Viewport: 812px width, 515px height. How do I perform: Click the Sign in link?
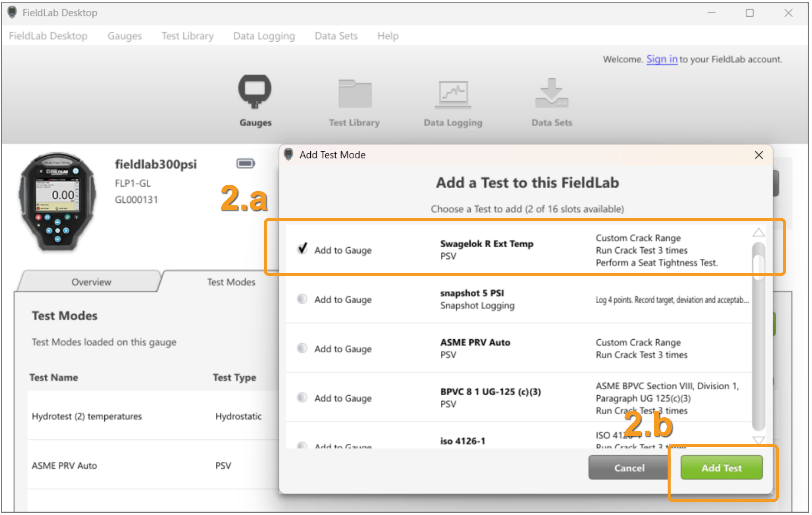coord(662,59)
